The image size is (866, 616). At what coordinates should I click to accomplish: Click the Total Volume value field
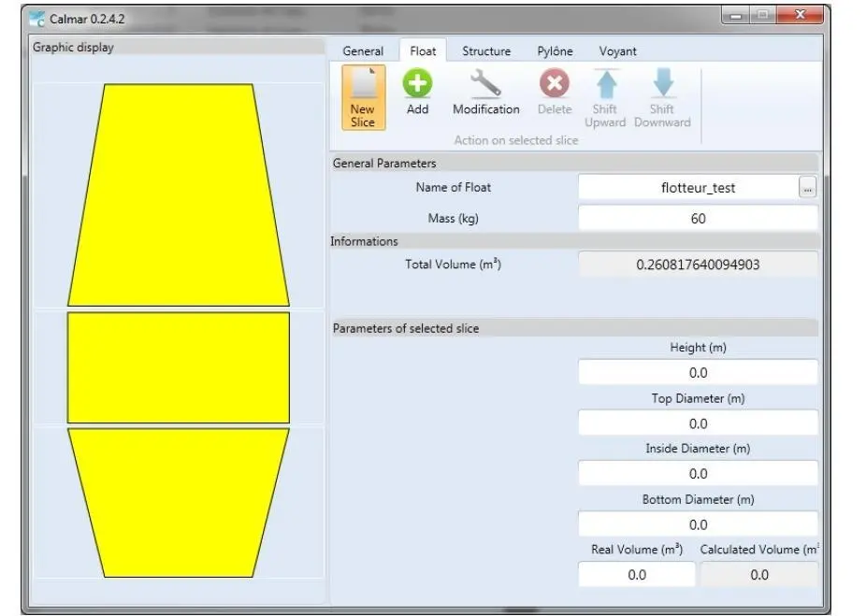click(698, 265)
